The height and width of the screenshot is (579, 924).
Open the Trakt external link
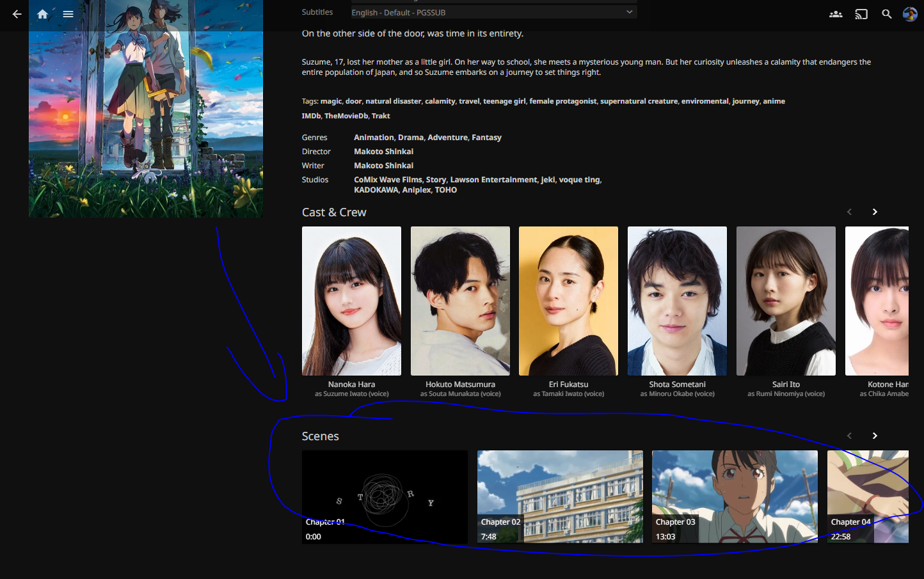pyautogui.click(x=381, y=116)
